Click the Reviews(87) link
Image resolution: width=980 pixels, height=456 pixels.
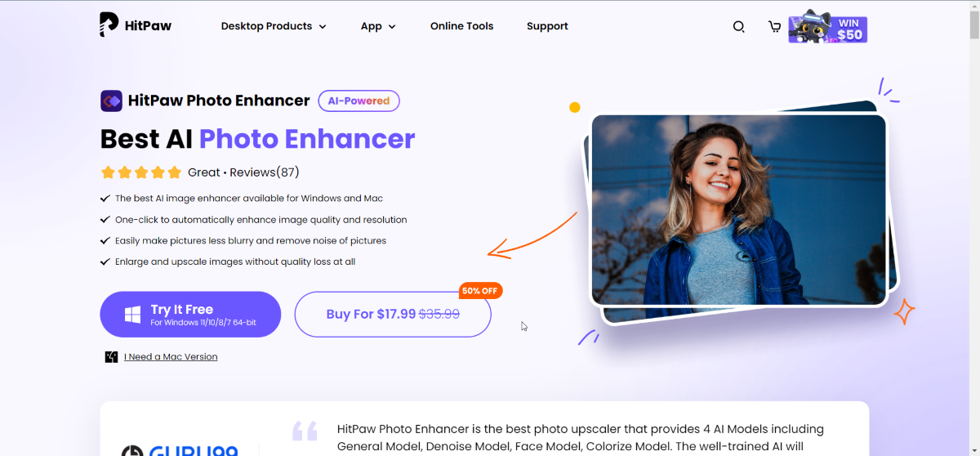[x=265, y=172]
